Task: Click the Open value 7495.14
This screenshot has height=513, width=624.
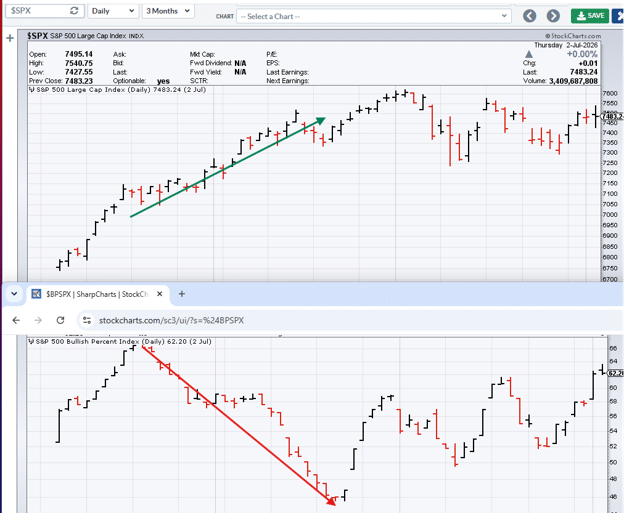Action: [79, 54]
